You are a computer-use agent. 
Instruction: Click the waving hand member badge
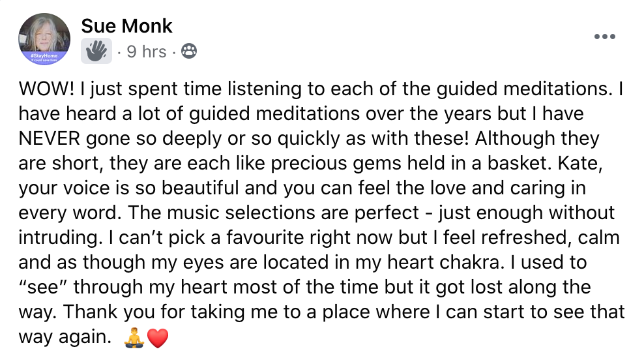pyautogui.click(x=96, y=51)
